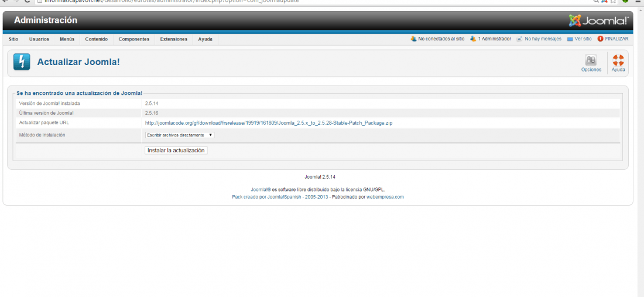Expand the Método de instalación dropdown
Viewport: 644px width, 297px height.
(180, 135)
